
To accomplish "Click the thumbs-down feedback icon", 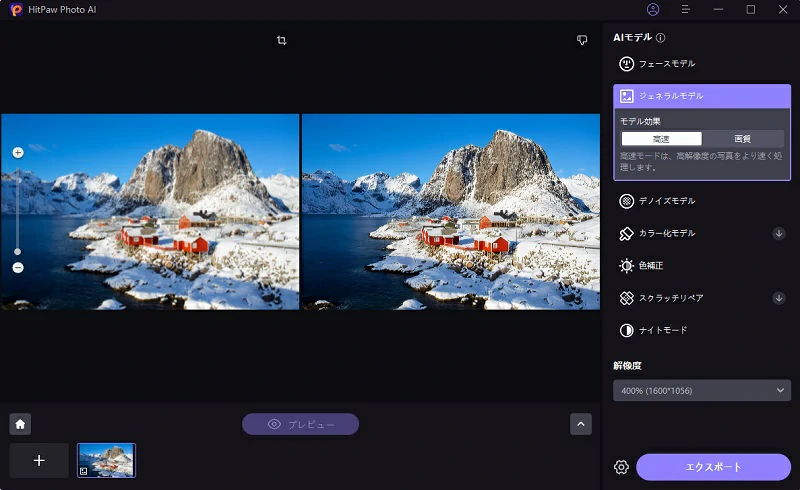I will click(x=582, y=41).
